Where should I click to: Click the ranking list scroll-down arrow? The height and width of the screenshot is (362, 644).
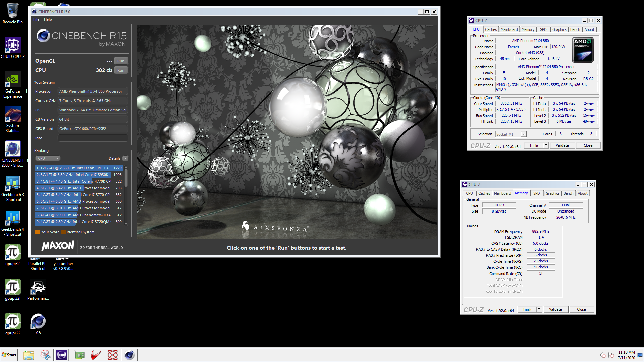(126, 224)
